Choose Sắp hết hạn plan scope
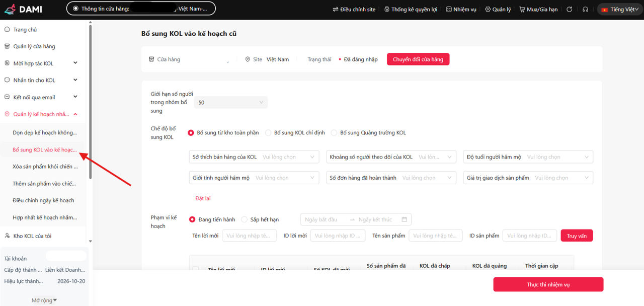This screenshot has height=306, width=644. pyautogui.click(x=245, y=219)
